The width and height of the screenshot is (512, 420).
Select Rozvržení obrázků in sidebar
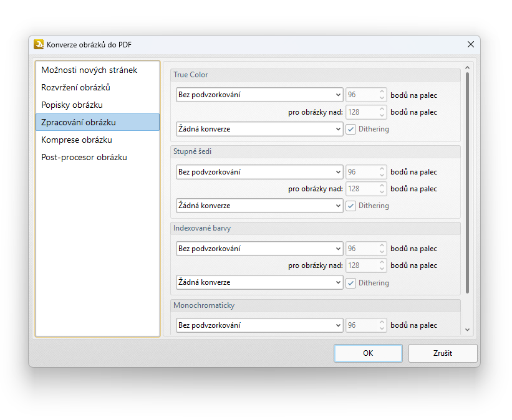tap(97, 87)
